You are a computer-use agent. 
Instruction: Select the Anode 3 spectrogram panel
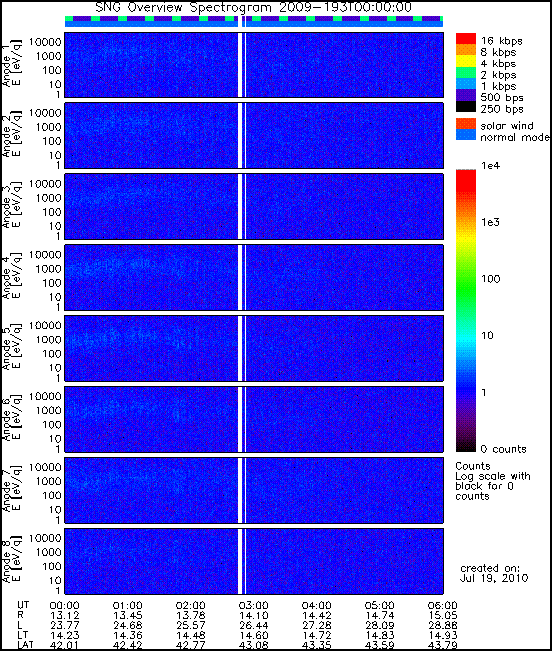tap(254, 206)
